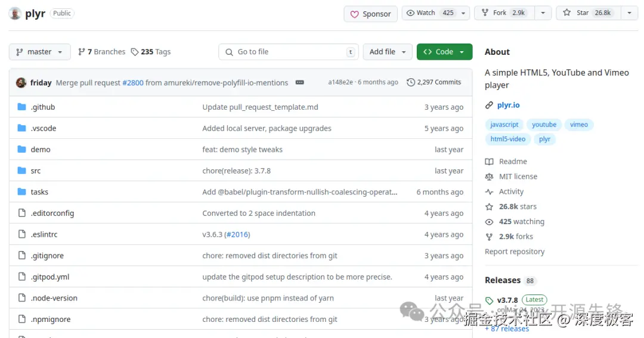The width and height of the screenshot is (644, 338).
Task: Star the plyr repository
Action: click(x=588, y=13)
